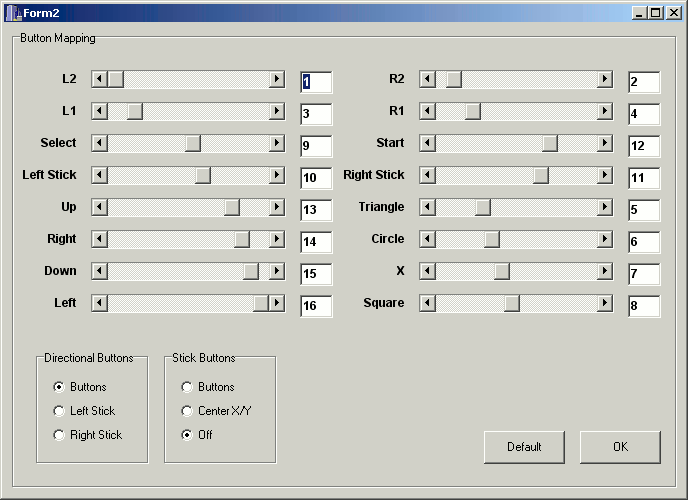Click the Right Stick value field
Viewport: 688px width, 500px height.
point(644,178)
